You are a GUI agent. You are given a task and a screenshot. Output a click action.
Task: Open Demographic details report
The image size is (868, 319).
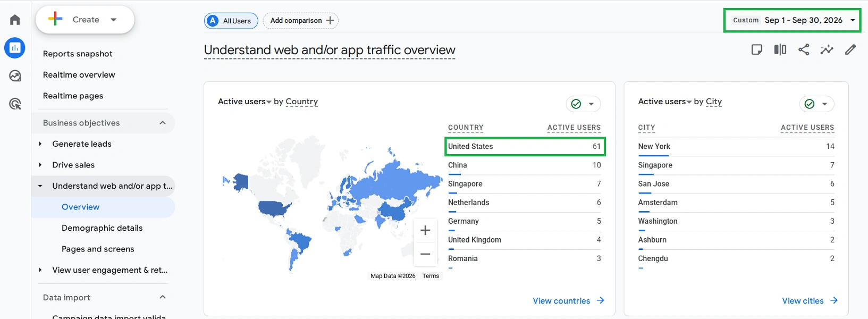102,228
